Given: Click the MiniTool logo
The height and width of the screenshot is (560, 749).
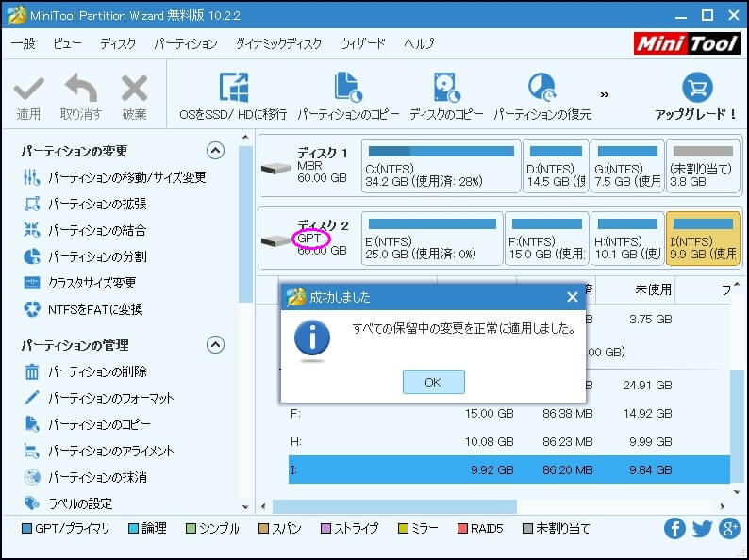Looking at the screenshot, I should [687, 43].
